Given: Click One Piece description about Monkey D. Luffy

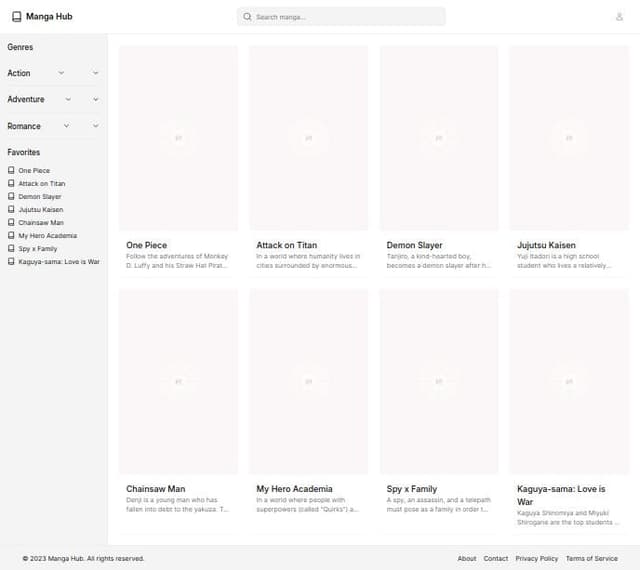Looking at the screenshot, I should 177,261.
